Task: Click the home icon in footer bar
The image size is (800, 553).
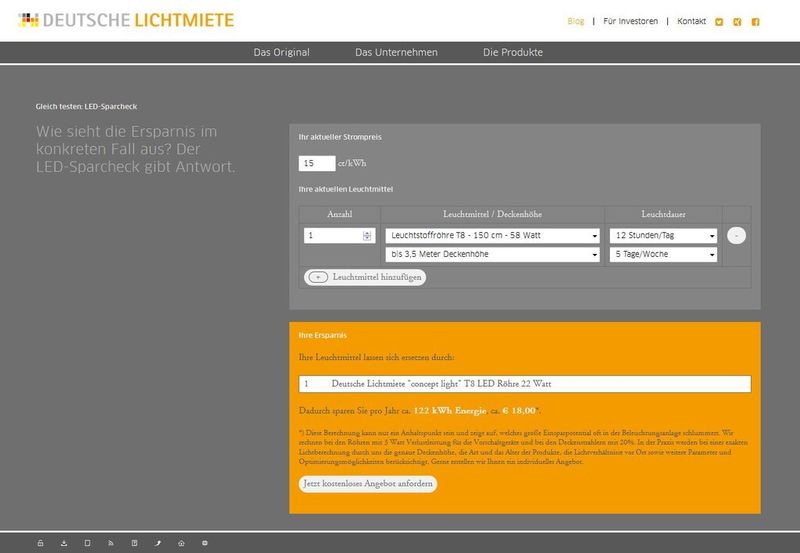Action: [181, 543]
